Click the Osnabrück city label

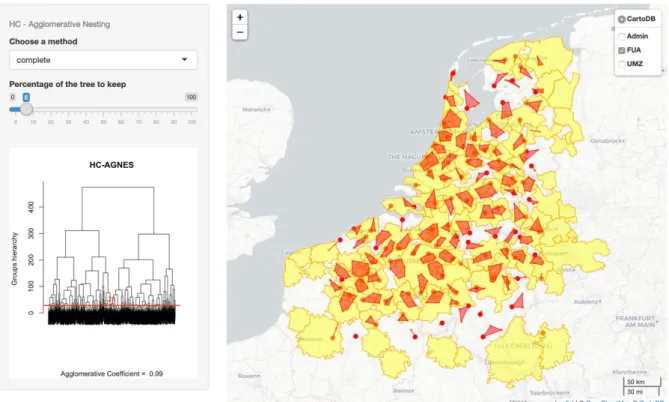(608, 140)
